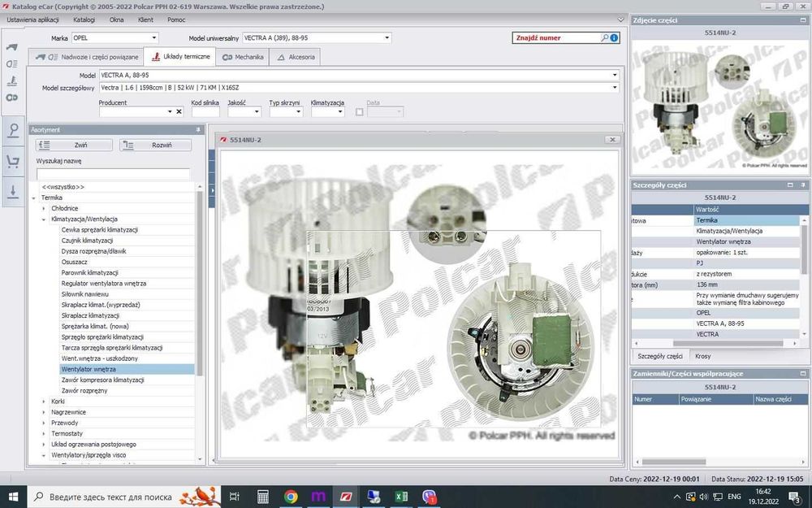812x508 pixels.
Task: Click the volume icon in system tray
Action: [x=703, y=497]
